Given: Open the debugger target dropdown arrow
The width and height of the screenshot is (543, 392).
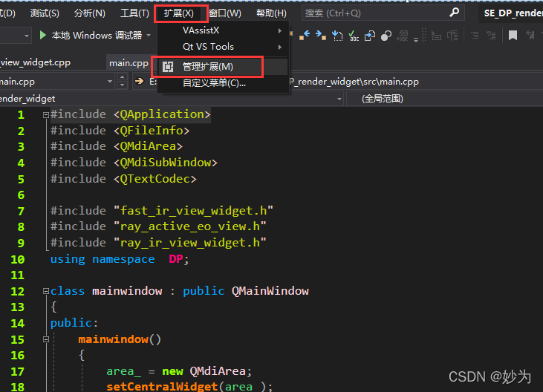Looking at the screenshot, I should pyautogui.click(x=149, y=36).
